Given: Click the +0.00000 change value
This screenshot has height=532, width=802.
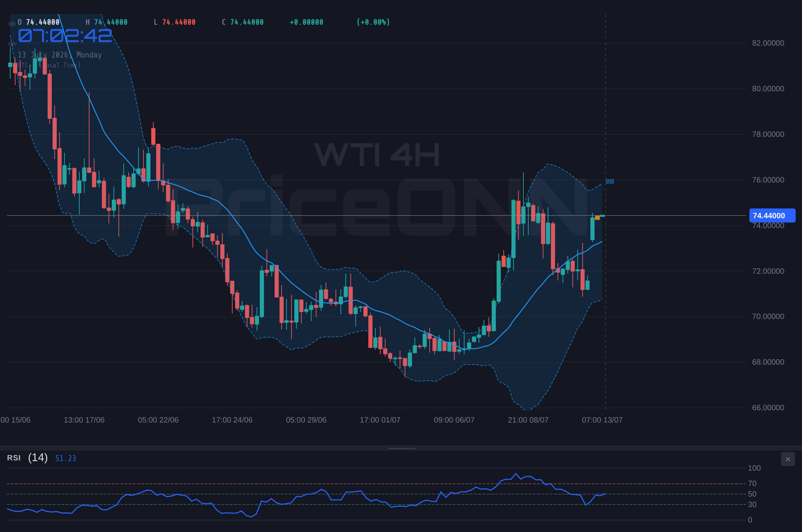Looking at the screenshot, I should point(307,22).
